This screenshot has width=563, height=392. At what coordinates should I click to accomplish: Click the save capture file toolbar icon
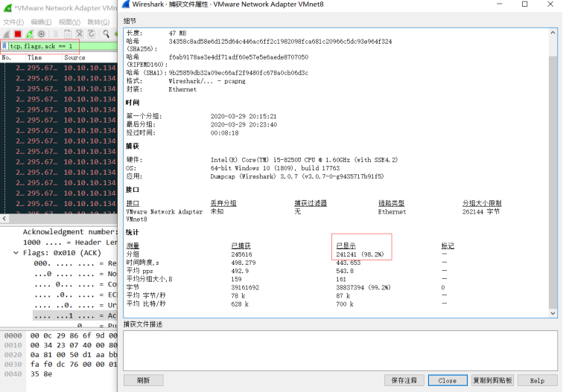coord(68,34)
